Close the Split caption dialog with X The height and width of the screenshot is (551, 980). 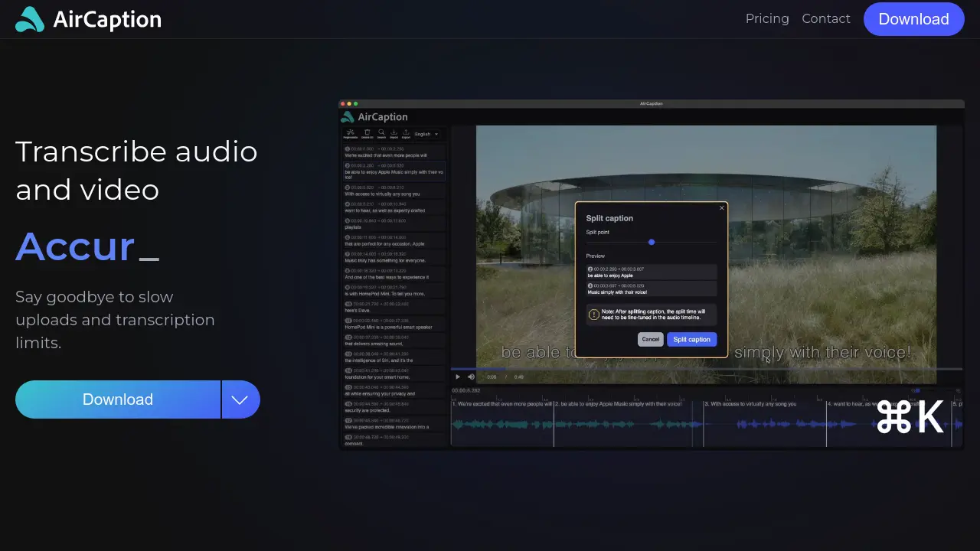point(721,207)
